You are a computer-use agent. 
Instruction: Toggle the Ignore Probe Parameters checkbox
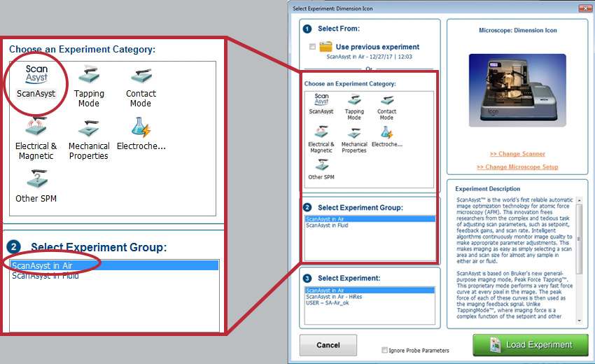[384, 350]
